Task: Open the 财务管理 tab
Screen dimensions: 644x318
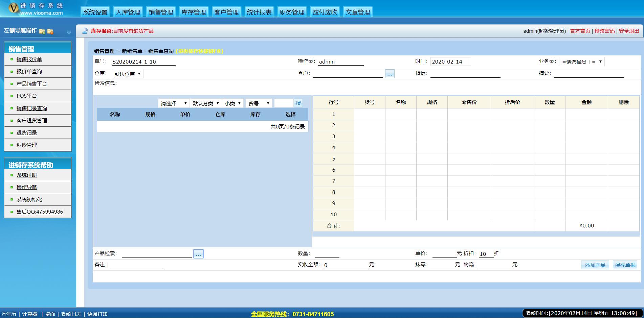Action: (292, 12)
